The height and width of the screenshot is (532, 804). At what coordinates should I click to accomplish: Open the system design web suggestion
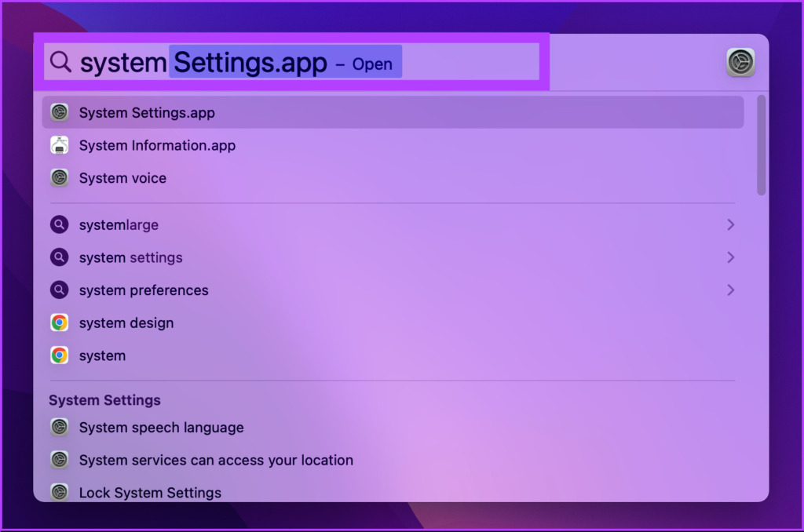[x=393, y=323]
